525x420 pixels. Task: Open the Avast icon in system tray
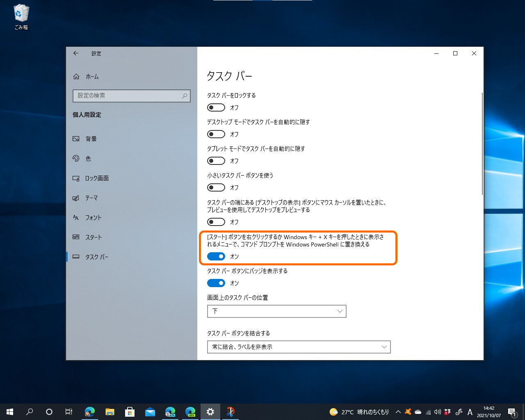(x=408, y=412)
